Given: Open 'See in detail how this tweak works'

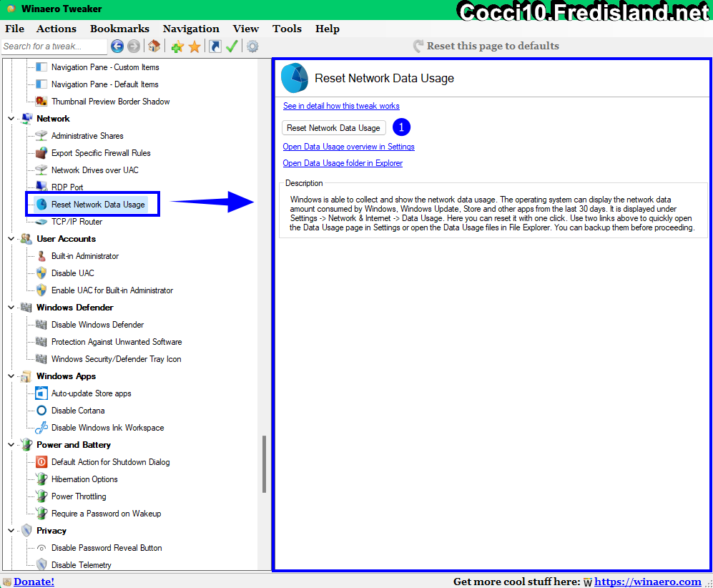Looking at the screenshot, I should (x=341, y=106).
